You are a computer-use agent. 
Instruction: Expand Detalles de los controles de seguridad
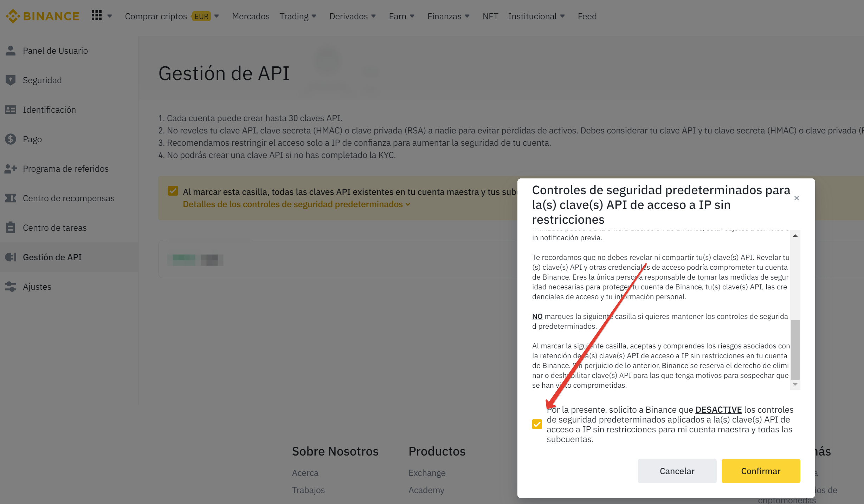(x=296, y=204)
